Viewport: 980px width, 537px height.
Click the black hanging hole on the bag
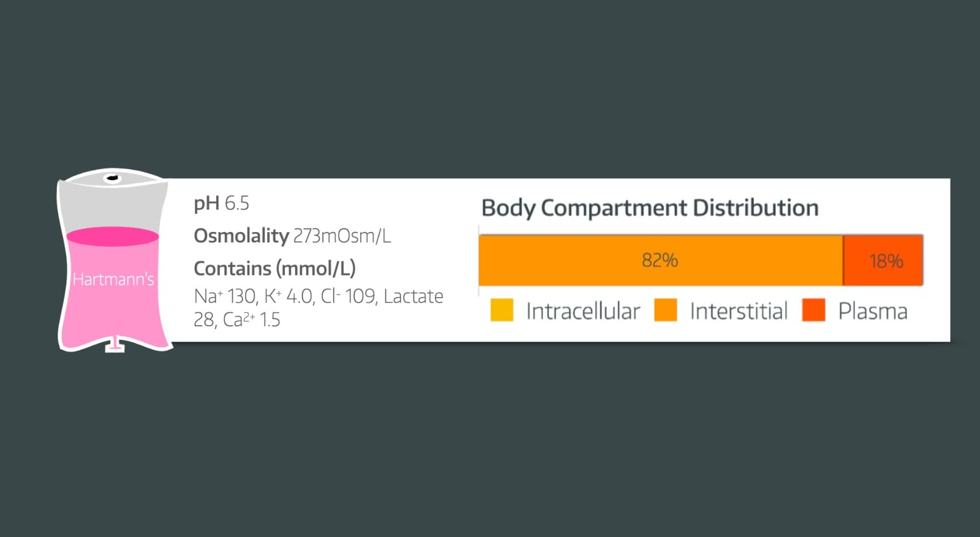(x=113, y=179)
